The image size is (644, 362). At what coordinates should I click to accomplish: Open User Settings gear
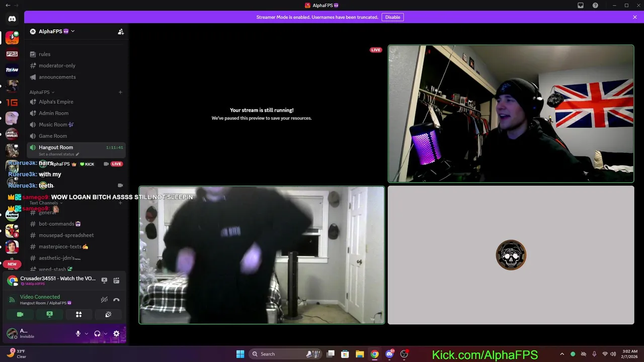(x=116, y=333)
